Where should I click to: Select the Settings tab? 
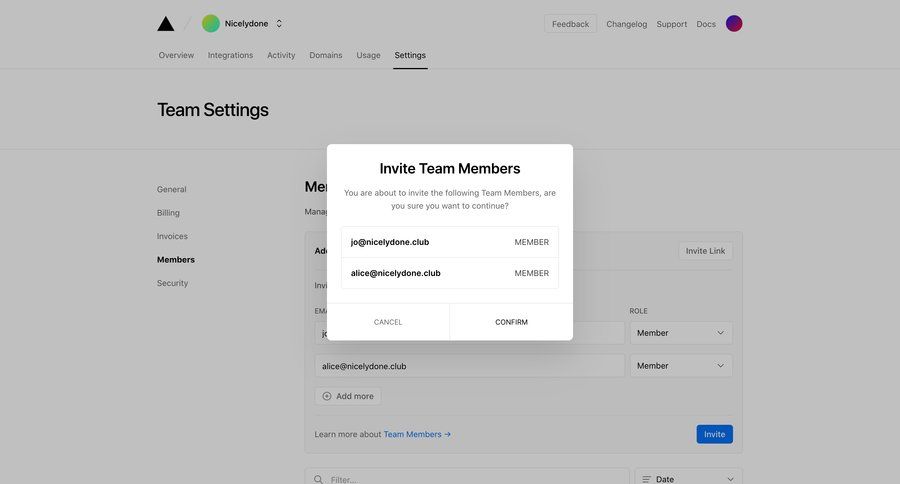pos(410,55)
